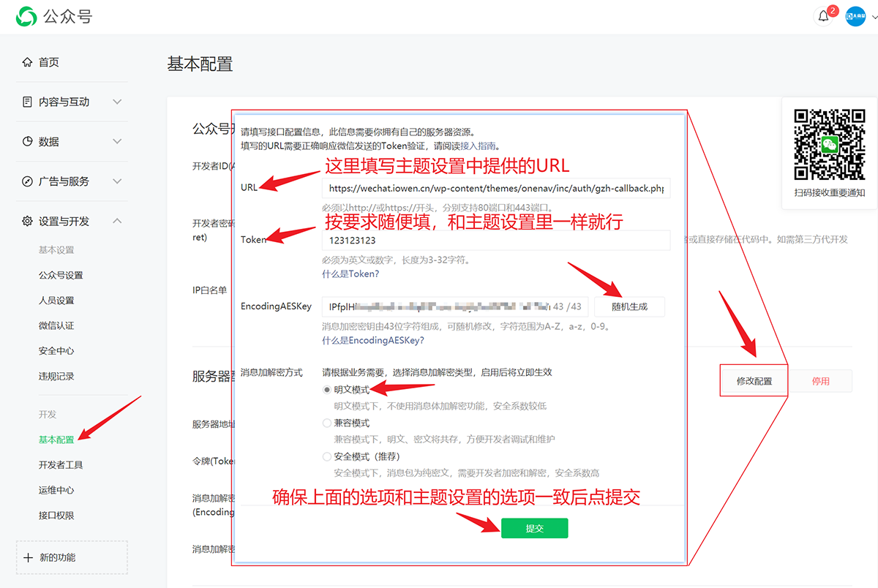The width and height of the screenshot is (878, 588).
Task: Expand the 广告与服务 section chevron
Action: (x=117, y=181)
